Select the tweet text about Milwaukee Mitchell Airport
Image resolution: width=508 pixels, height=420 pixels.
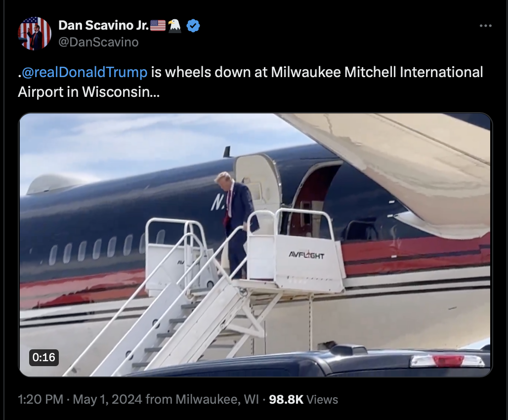(x=251, y=82)
